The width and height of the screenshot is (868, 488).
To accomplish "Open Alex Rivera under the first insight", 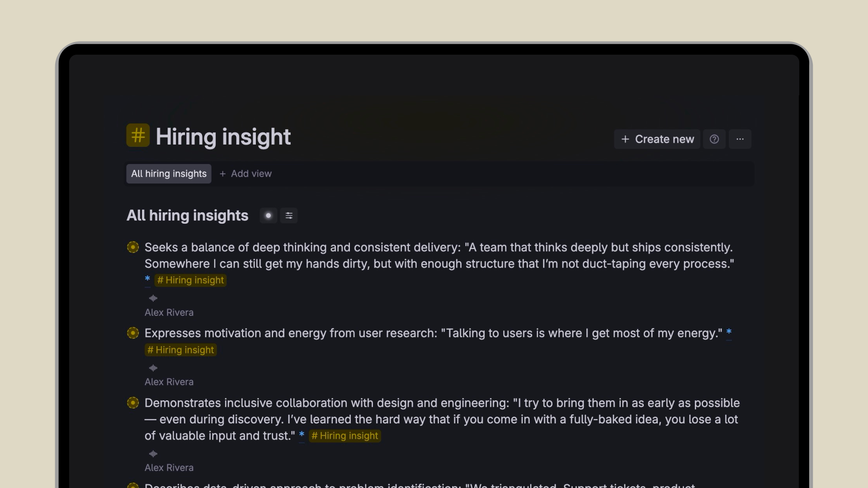I will click(x=169, y=313).
